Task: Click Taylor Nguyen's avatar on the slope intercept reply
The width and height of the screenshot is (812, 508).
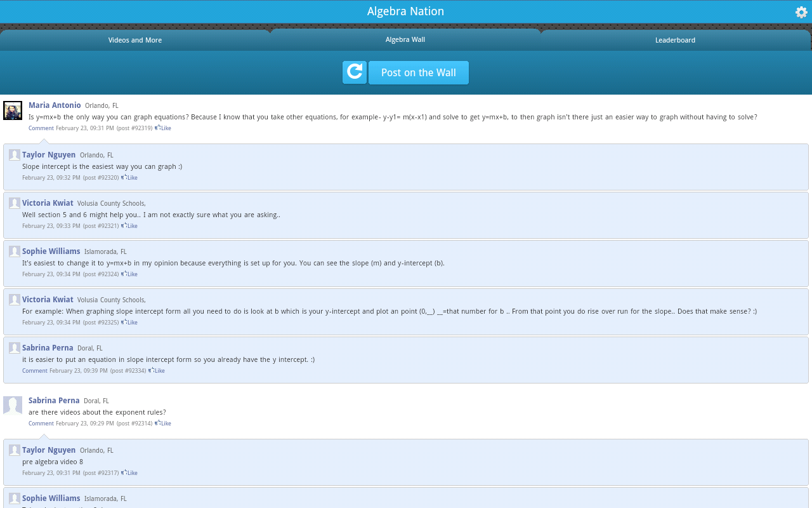Action: point(15,155)
